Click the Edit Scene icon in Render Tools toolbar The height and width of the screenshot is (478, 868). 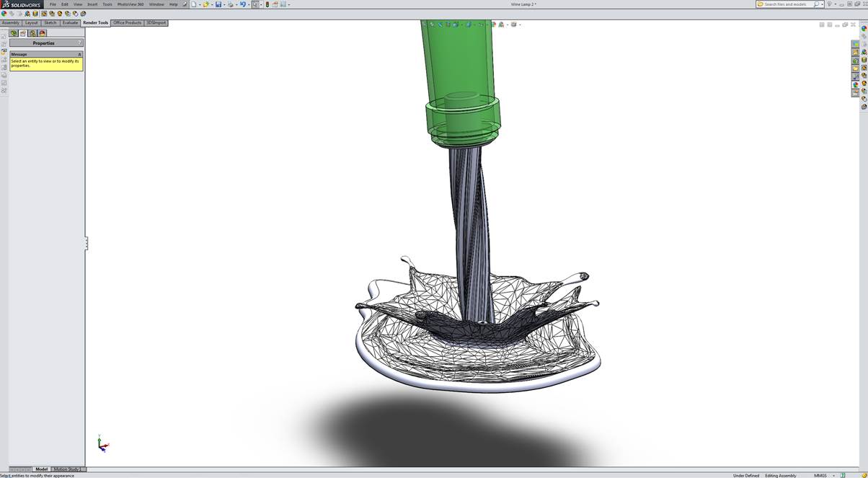click(27, 13)
